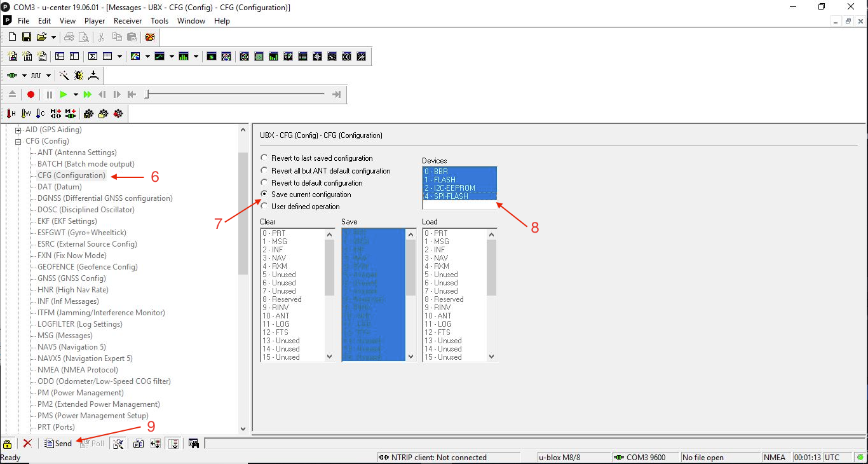Click the green serial port connection icon

[x=12, y=76]
